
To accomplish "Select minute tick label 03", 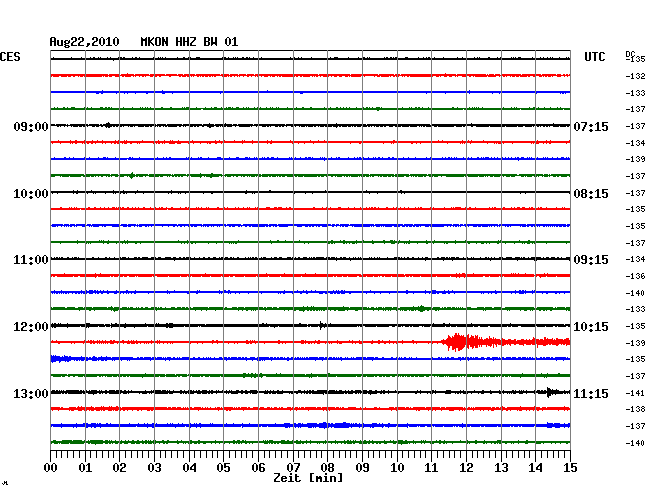I will click(x=154, y=468).
